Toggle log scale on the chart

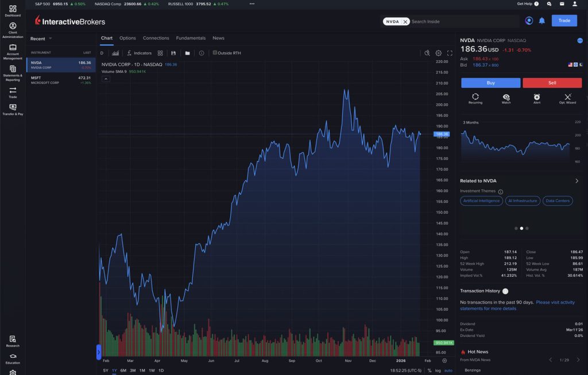pos(438,370)
